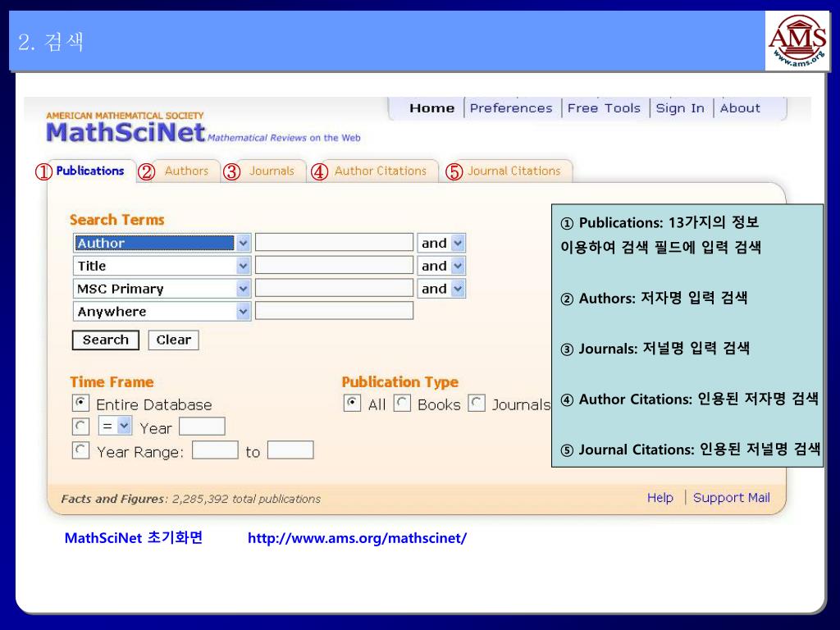The width and height of the screenshot is (840, 630).
Task: Switch to the Publications tab
Action: 90,171
